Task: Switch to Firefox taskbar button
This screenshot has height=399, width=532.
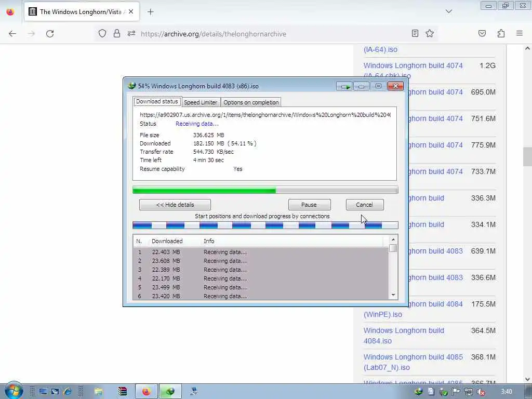Action: [146, 392]
